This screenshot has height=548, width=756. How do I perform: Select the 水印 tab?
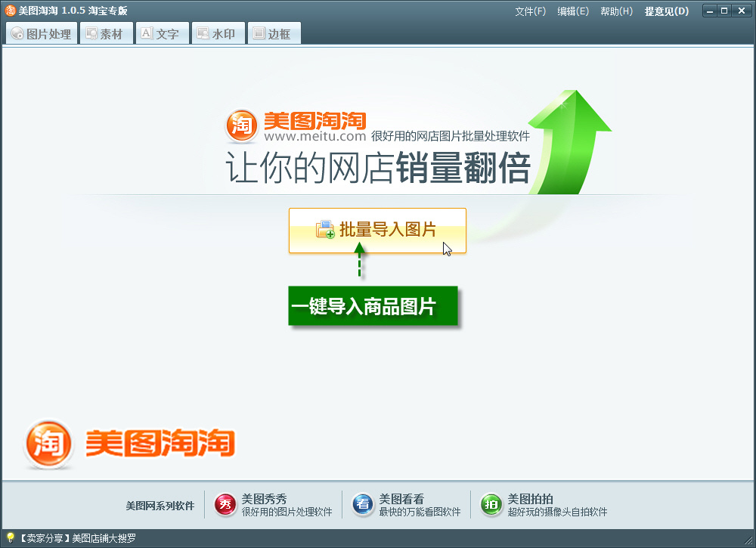point(218,33)
